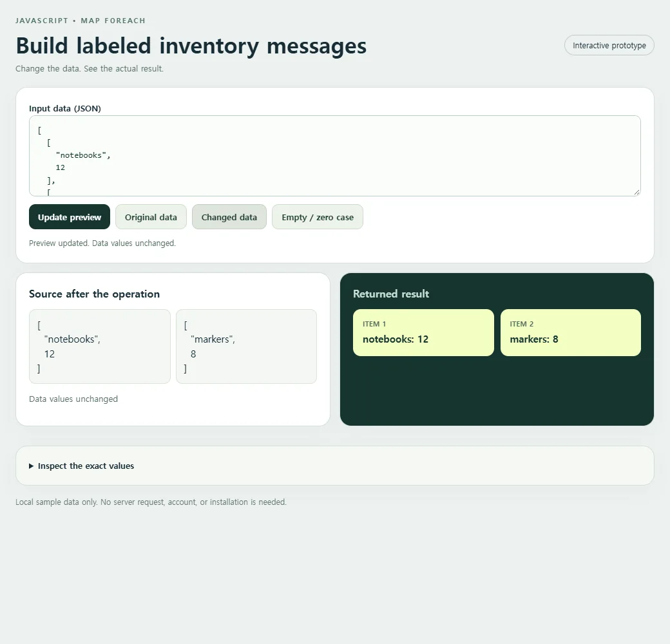
Task: Click the markers source array box
Action: (x=246, y=346)
